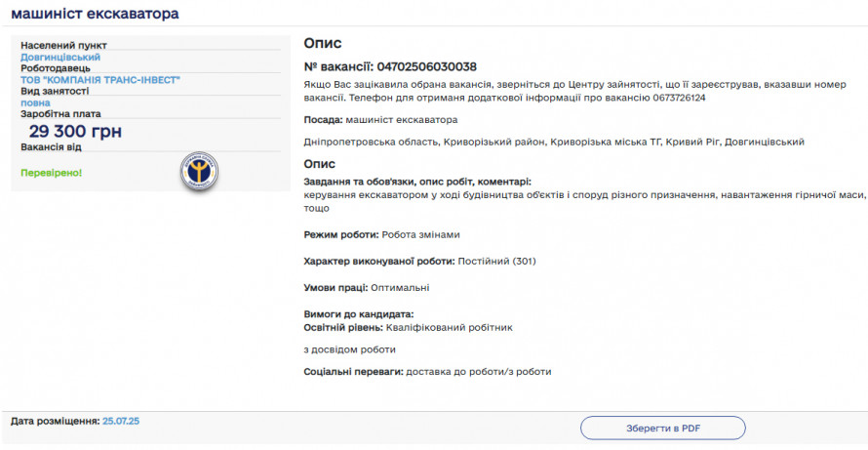Image resolution: width=868 pixels, height=450 pixels.
Task: Open employer ТОВ "КОМПАНІЯ ТРАНС-ІНВЕСТ" link
Action: tap(100, 80)
